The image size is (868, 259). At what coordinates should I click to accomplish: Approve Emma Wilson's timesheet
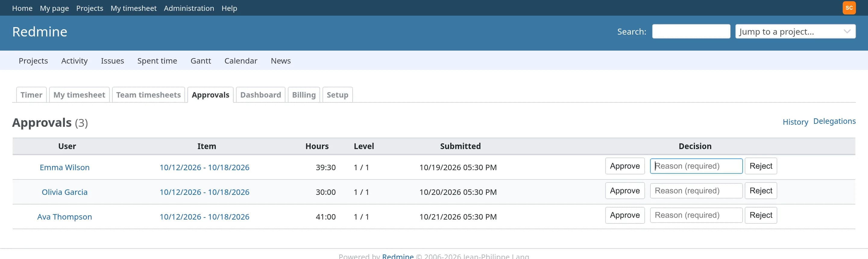click(x=625, y=166)
